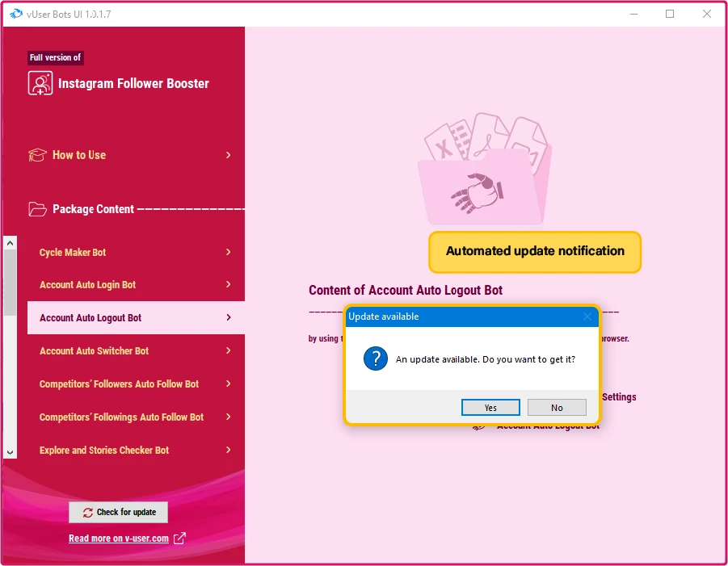728x566 pixels.
Task: Expand Explore and Stories Checker Bot chevron
Action: pos(229,450)
